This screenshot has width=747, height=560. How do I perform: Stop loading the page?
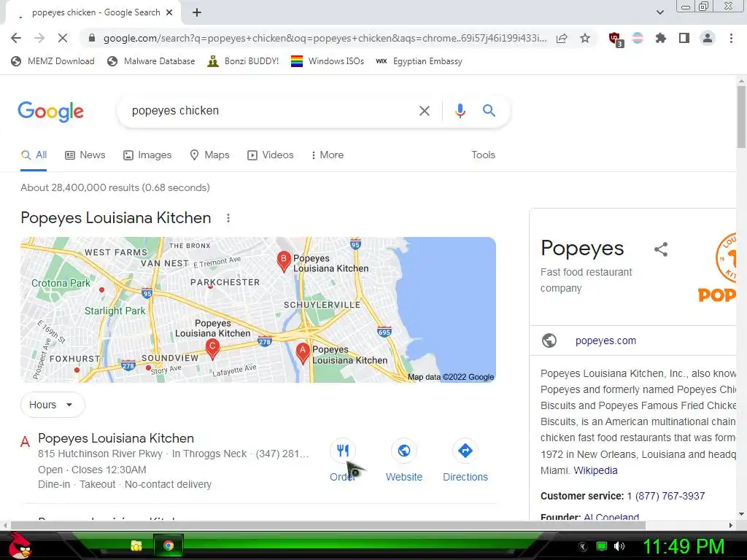tap(63, 38)
